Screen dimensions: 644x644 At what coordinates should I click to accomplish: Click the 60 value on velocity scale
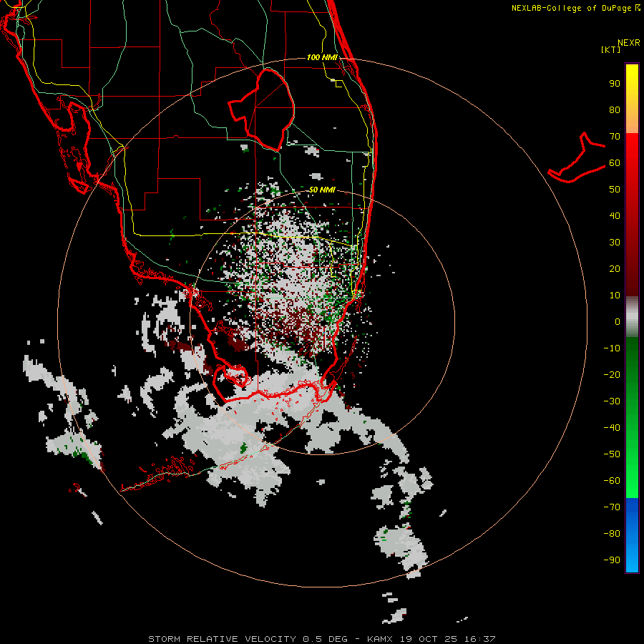[615, 162]
